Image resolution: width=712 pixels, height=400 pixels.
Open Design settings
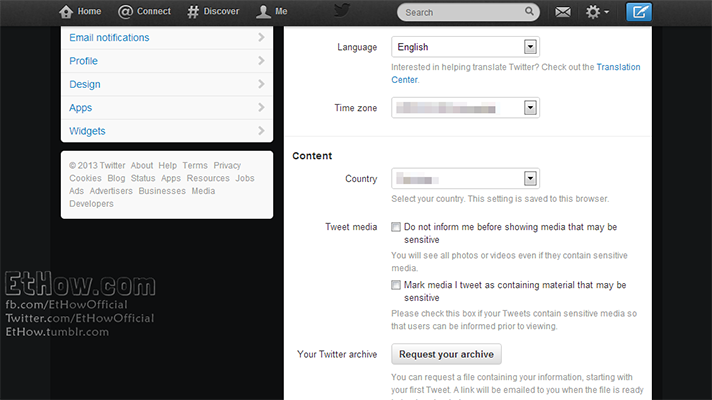tap(167, 84)
